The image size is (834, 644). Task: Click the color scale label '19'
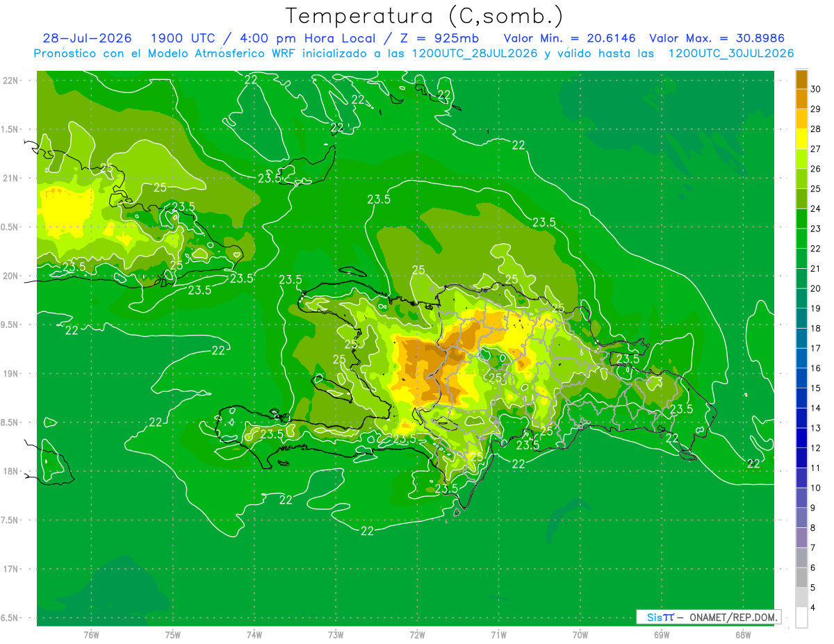[815, 308]
